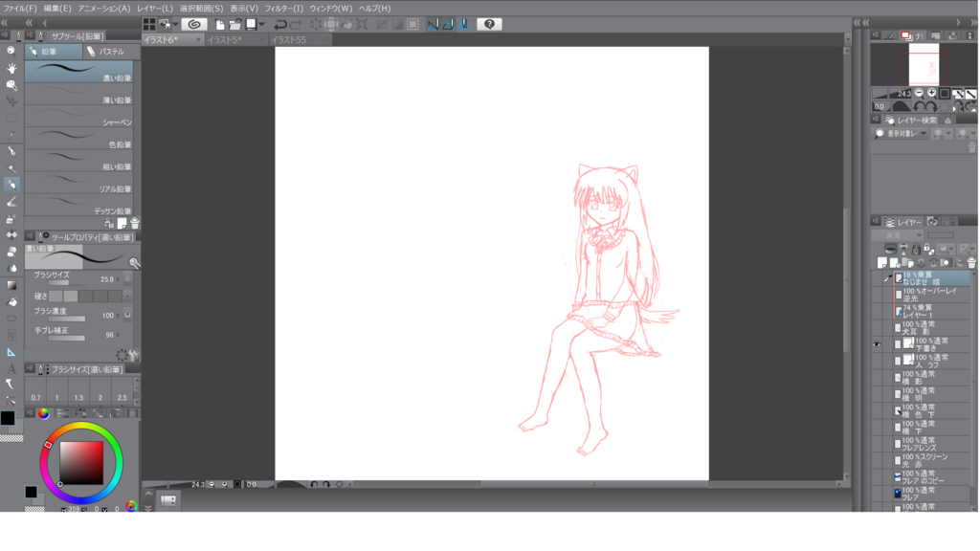Toggle visibility of the 下書き layer
The image size is (980, 551).
coord(877,343)
